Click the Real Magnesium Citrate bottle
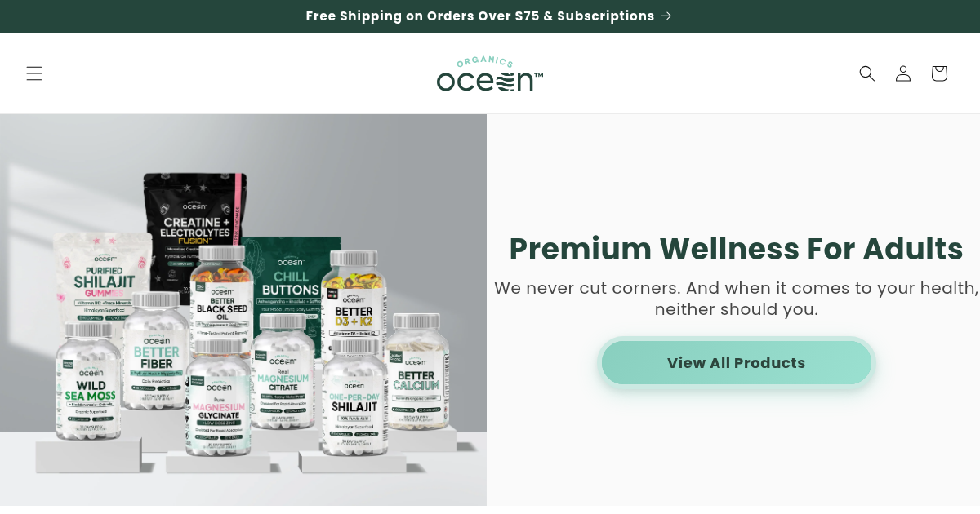Screen dimensions: 980x514 coord(283,371)
